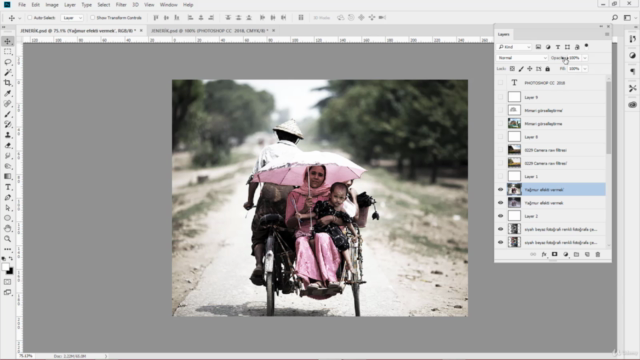The width and height of the screenshot is (640, 360).
Task: Click the Layers panel tab
Action: (x=504, y=34)
